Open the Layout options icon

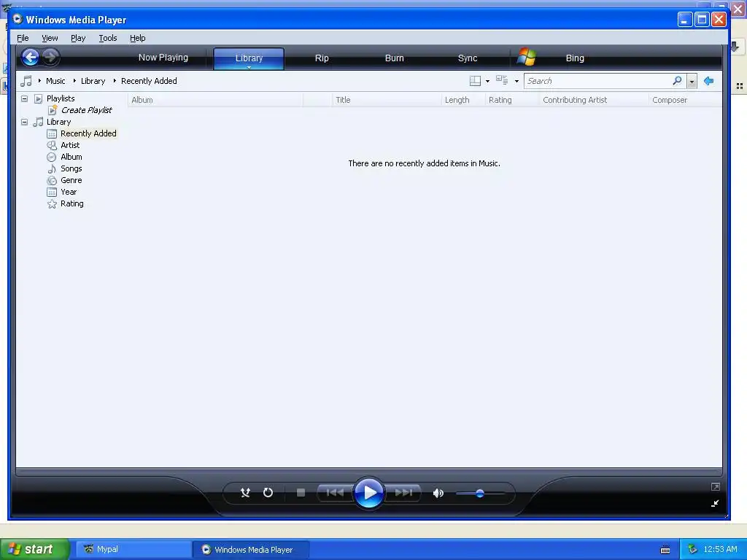475,81
